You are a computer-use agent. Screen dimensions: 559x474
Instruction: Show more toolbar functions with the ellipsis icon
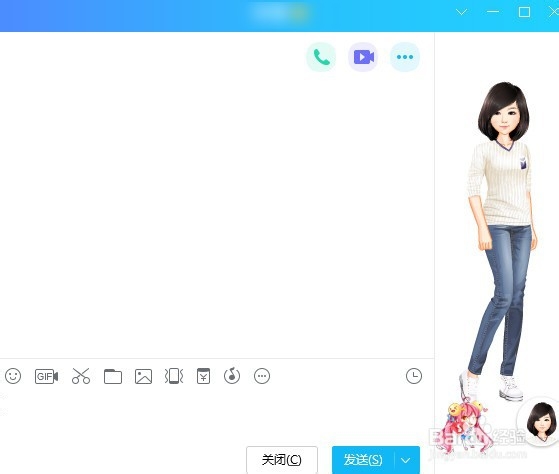pyautogui.click(x=262, y=376)
